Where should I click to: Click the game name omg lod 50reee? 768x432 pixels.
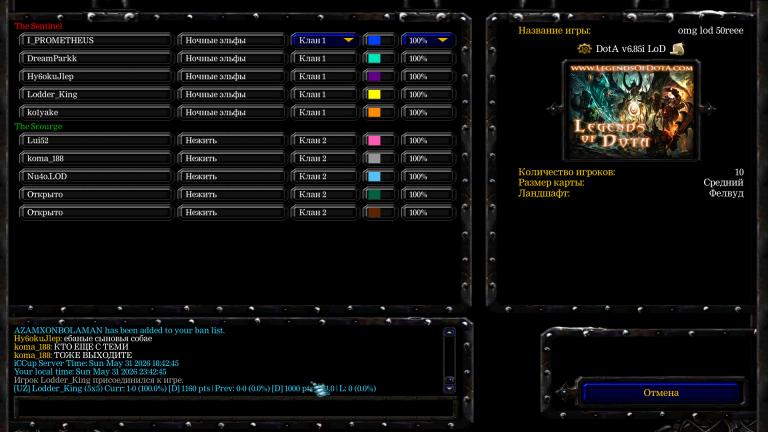click(710, 30)
